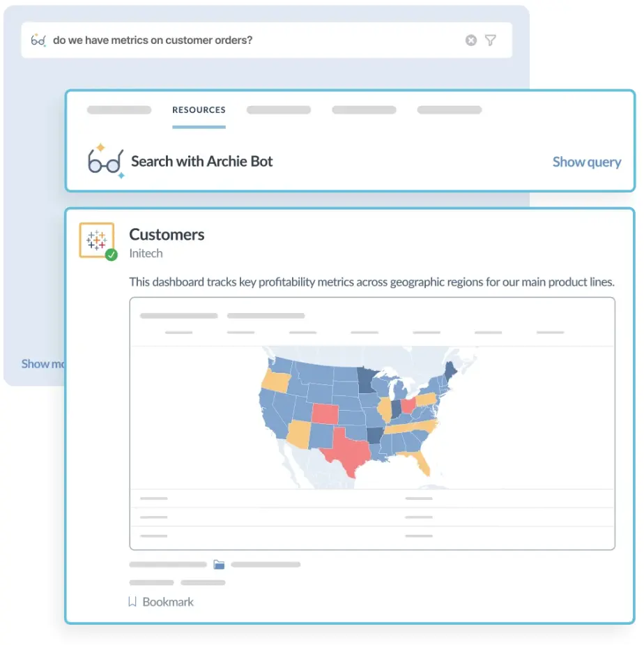The image size is (644, 645).
Task: Open the Customers dashboard title
Action: [x=167, y=234]
